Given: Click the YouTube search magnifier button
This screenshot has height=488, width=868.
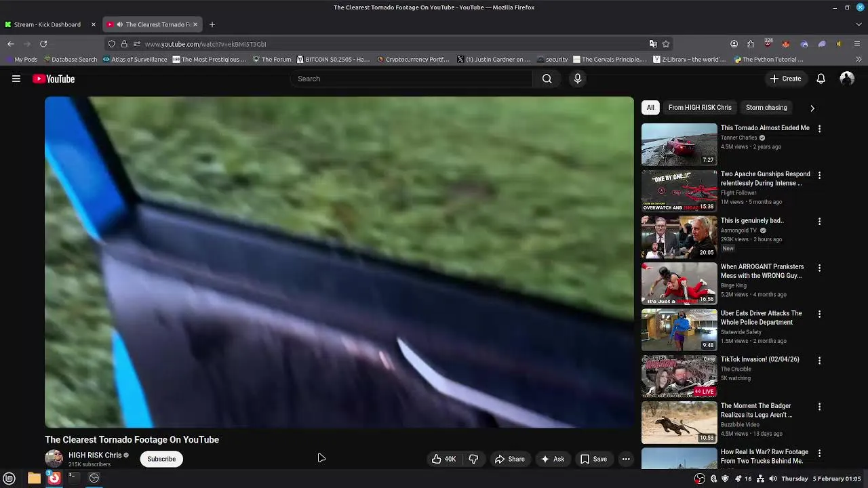Looking at the screenshot, I should tap(547, 79).
